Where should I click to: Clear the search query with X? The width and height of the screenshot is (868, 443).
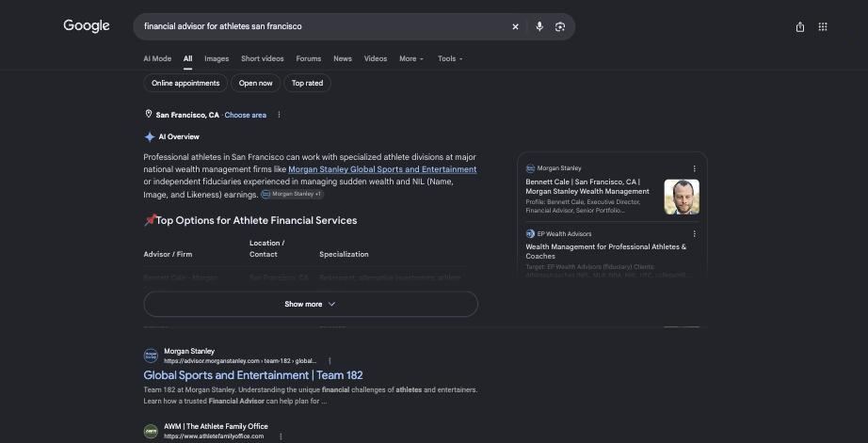click(515, 26)
